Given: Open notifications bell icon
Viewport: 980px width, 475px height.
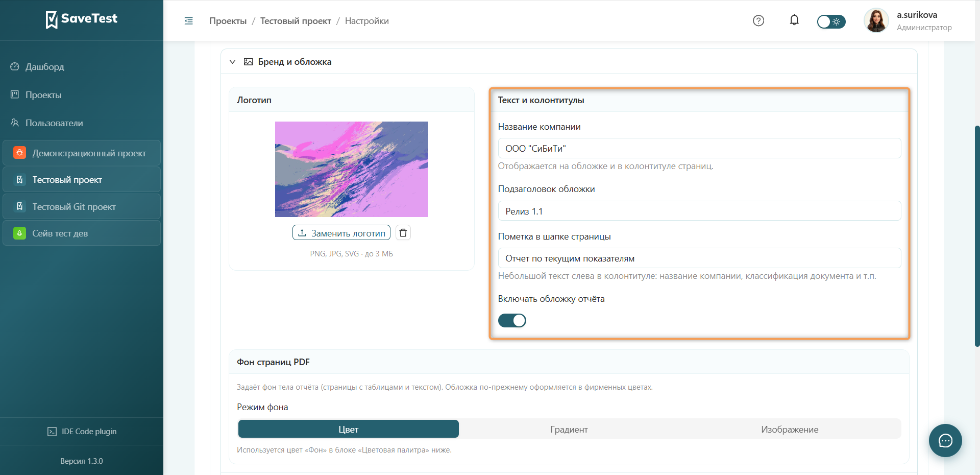Looking at the screenshot, I should (794, 20).
